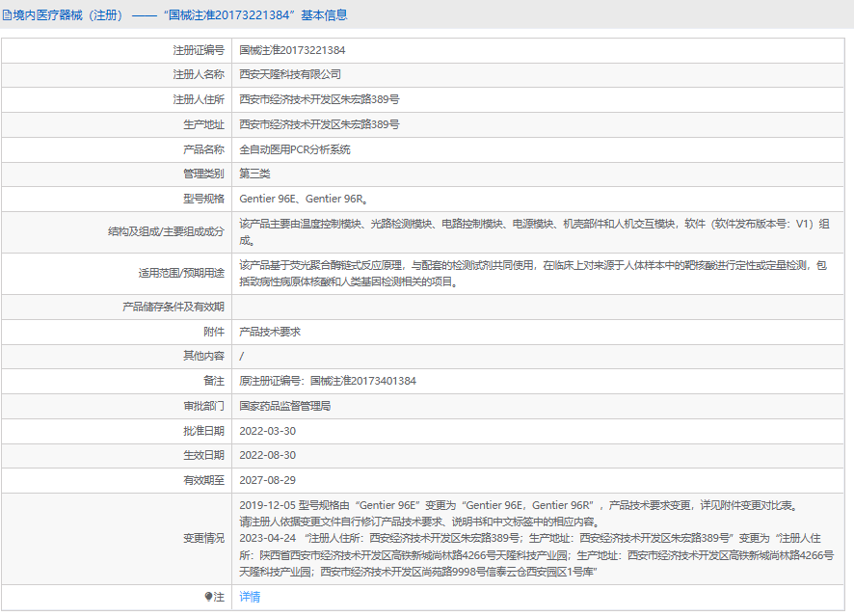854x616 pixels.
Task: Select model text Gentier 96E、Gentier 96R
Action: click(x=304, y=199)
